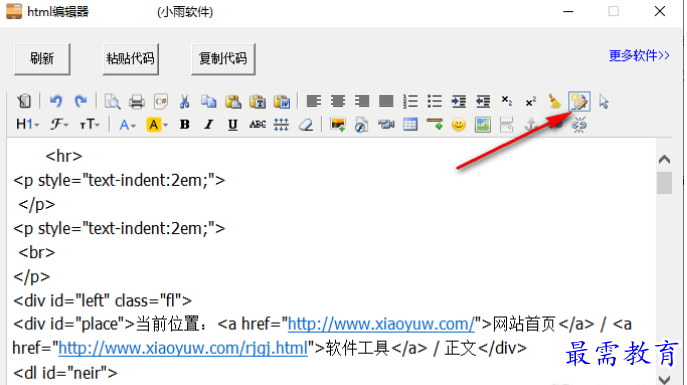
Task: Open the 更多软件>> link
Action: 639,56
